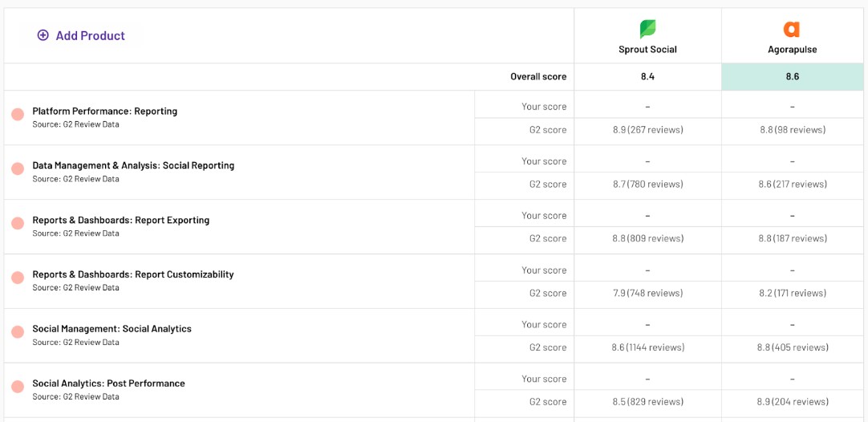Viewport: 868px width, 422px height.
Task: Select the Platform Performance: Reporting feature title
Action: click(104, 112)
